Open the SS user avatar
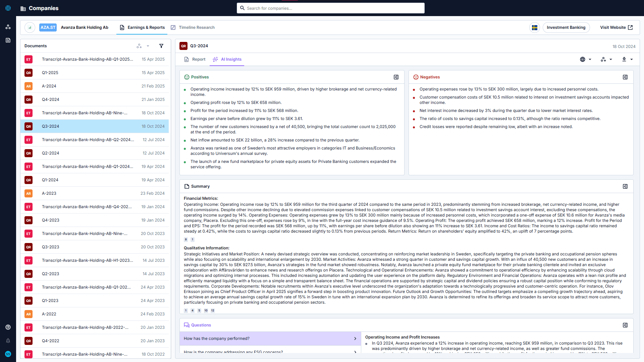Image resolution: width=644 pixels, height=362 pixels. [x=8, y=354]
